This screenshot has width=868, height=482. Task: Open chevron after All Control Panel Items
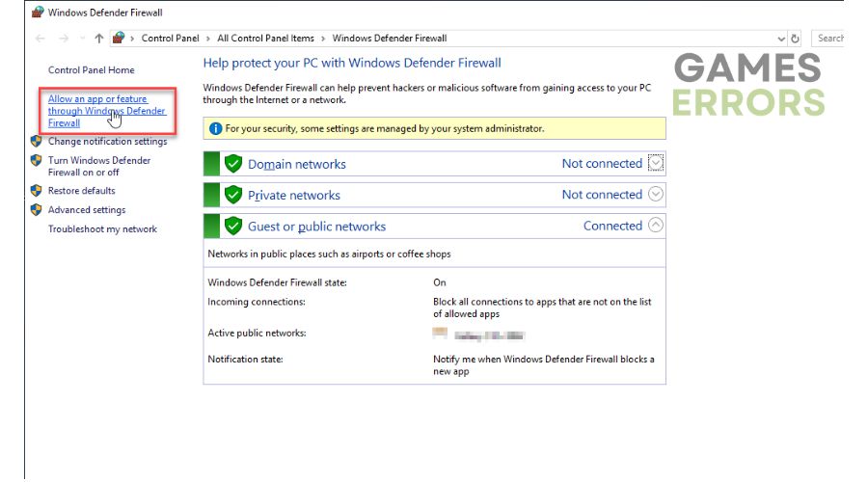323,39
